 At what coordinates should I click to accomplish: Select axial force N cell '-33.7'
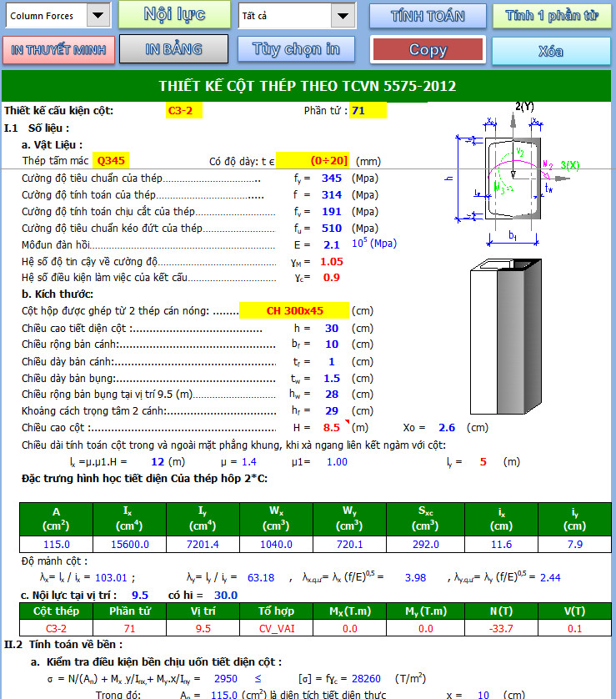pos(501,629)
